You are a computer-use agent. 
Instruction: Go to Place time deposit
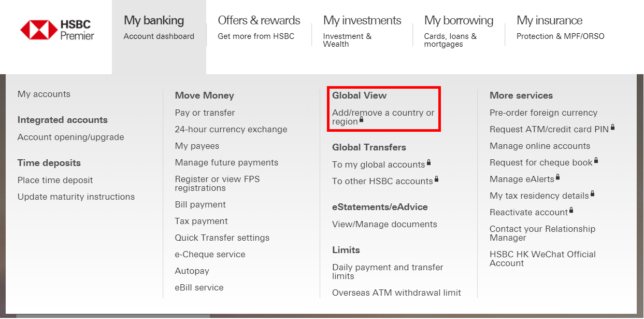[55, 181]
